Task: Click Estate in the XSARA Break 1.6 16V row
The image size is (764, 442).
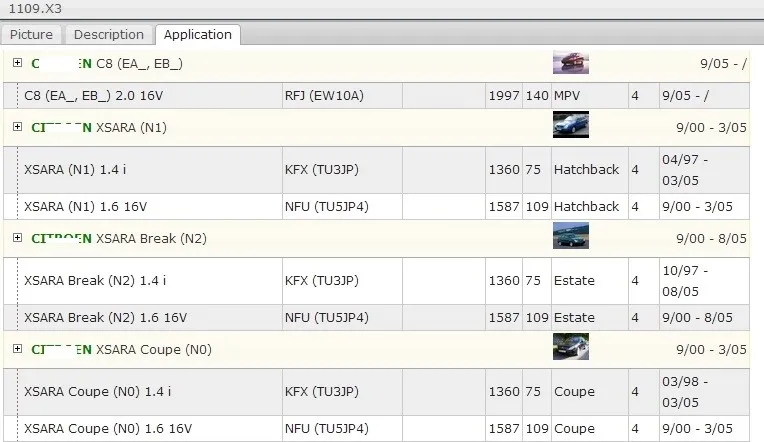Action: click(574, 318)
